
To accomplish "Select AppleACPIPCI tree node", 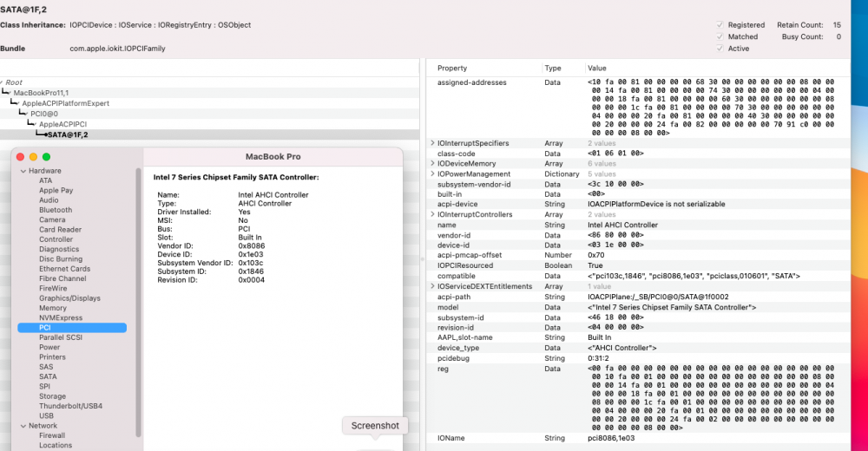I will (62, 125).
